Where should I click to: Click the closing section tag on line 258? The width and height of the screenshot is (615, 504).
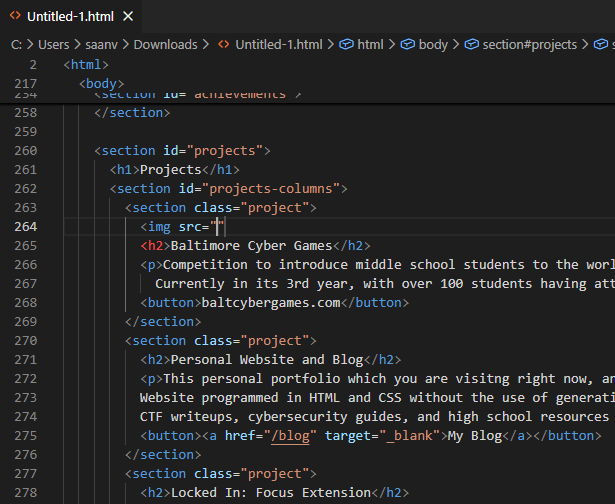click(132, 113)
